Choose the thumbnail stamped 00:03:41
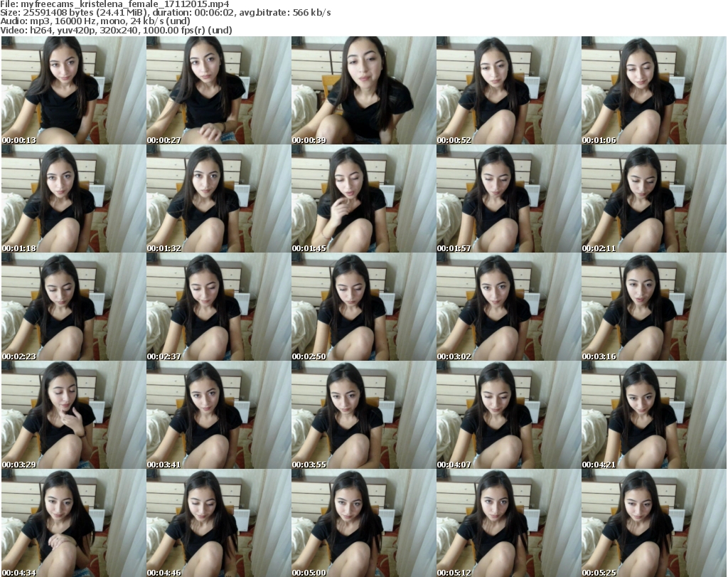728x577 pixels. pos(219,415)
